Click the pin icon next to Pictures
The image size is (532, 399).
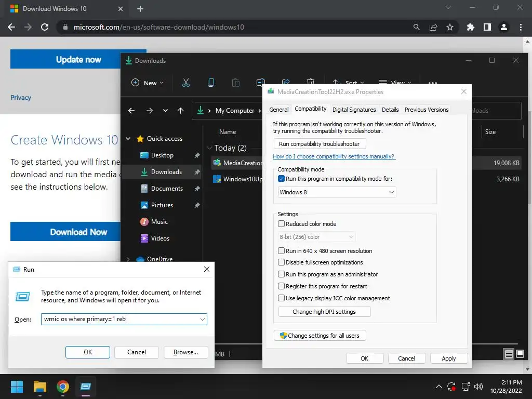197,205
